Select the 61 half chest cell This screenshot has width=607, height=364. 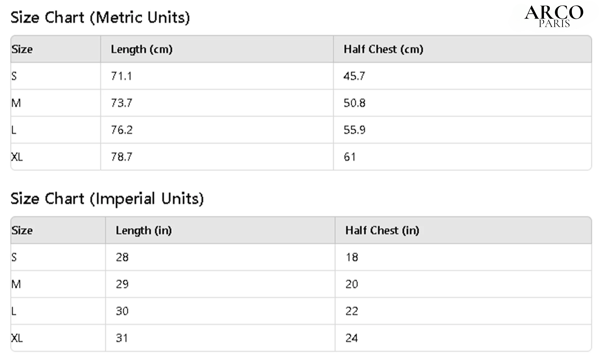click(x=350, y=157)
